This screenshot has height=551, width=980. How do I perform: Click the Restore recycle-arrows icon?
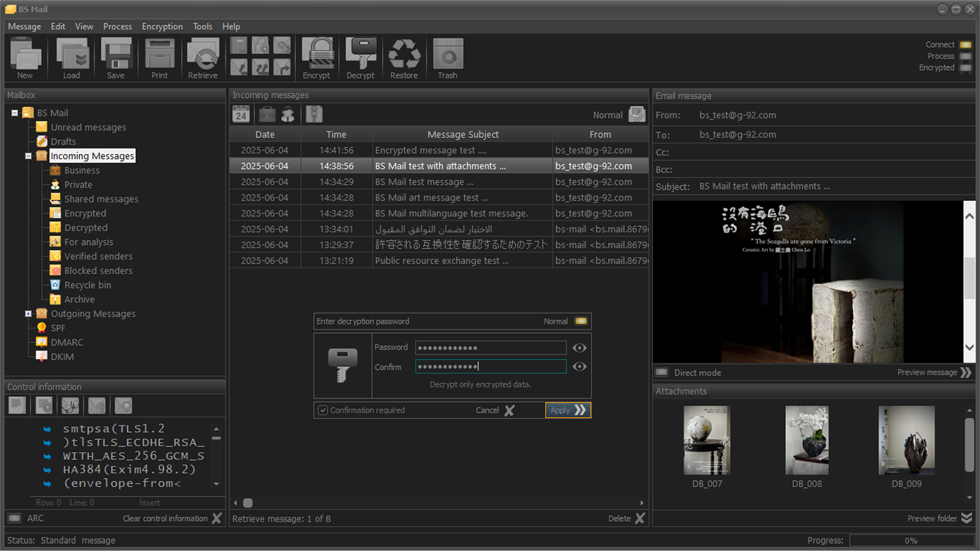(404, 58)
